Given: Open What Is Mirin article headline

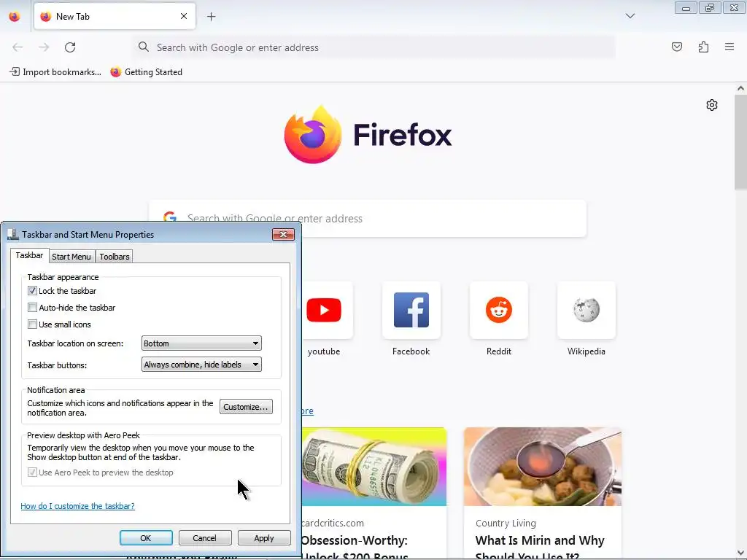Looking at the screenshot, I should [540, 548].
